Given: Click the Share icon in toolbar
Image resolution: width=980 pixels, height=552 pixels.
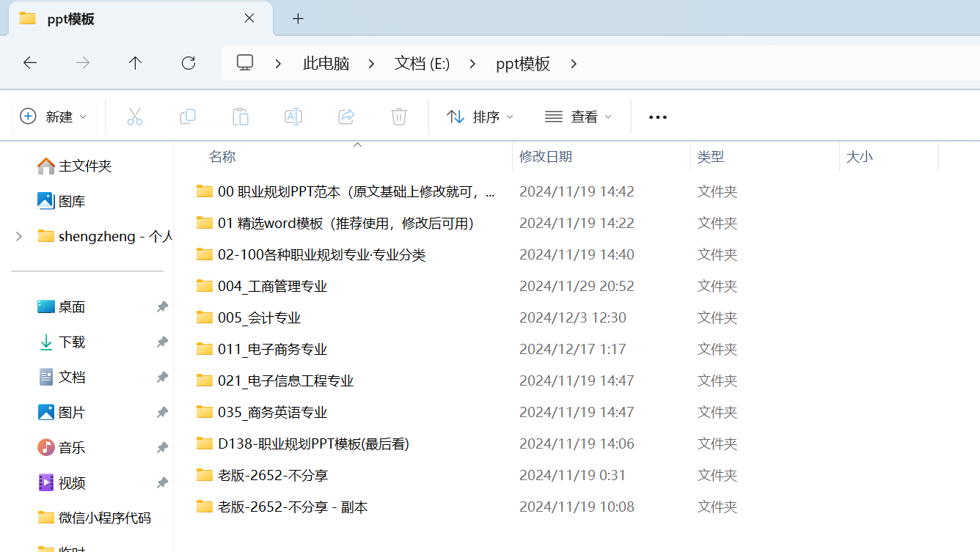Looking at the screenshot, I should click(x=346, y=117).
